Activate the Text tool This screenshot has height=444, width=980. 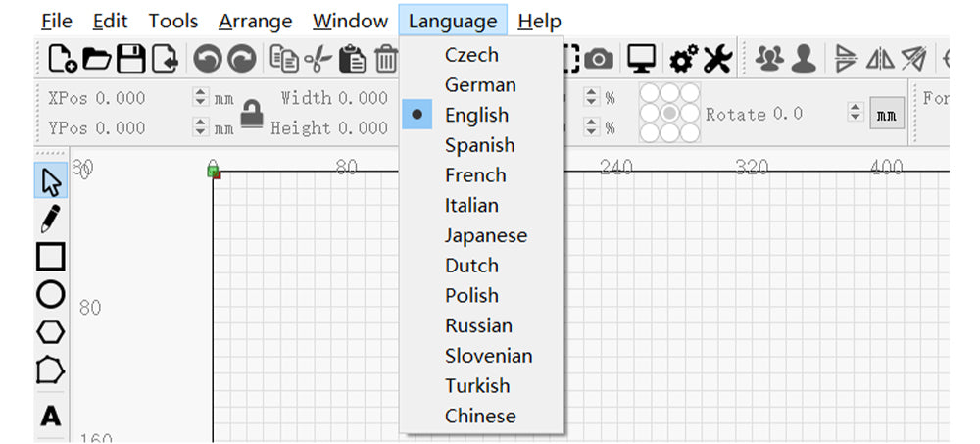50,416
